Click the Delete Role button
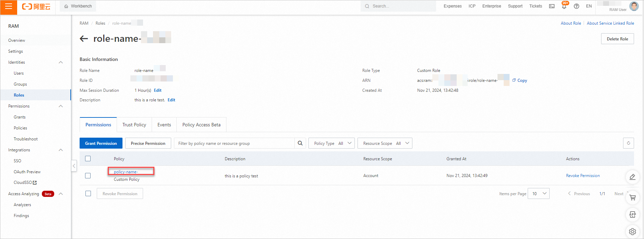 [617, 39]
